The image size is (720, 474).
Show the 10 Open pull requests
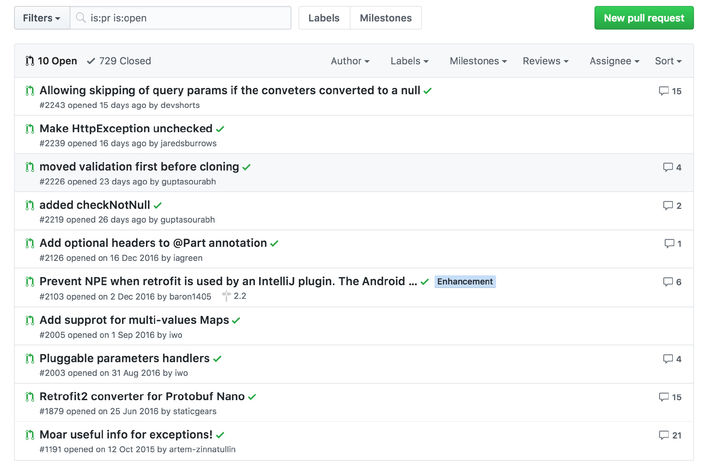pyautogui.click(x=51, y=61)
